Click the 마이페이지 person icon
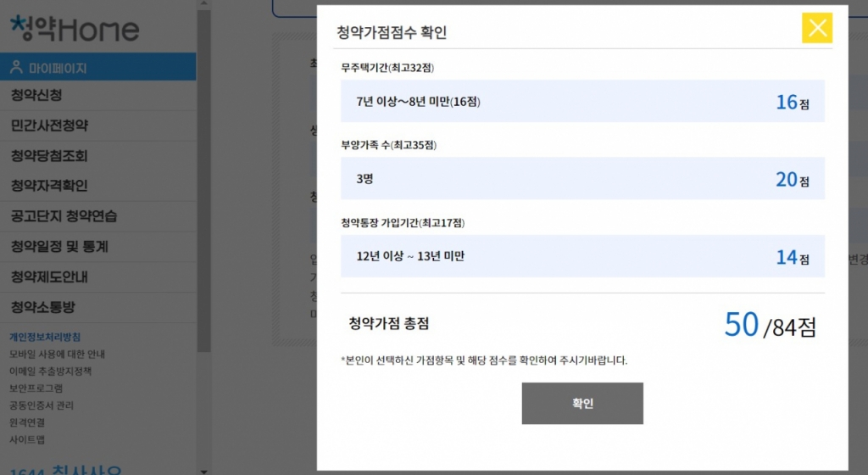The height and width of the screenshot is (475, 868). coord(16,67)
